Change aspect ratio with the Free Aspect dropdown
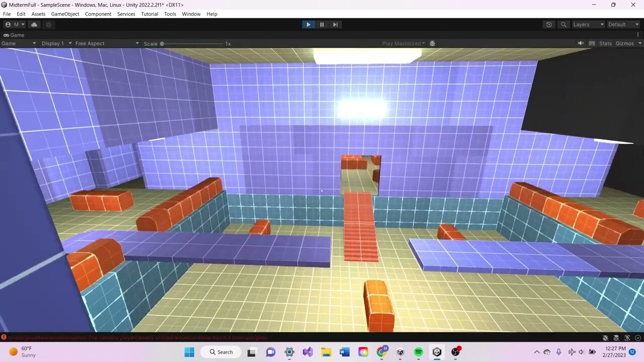 tap(106, 43)
